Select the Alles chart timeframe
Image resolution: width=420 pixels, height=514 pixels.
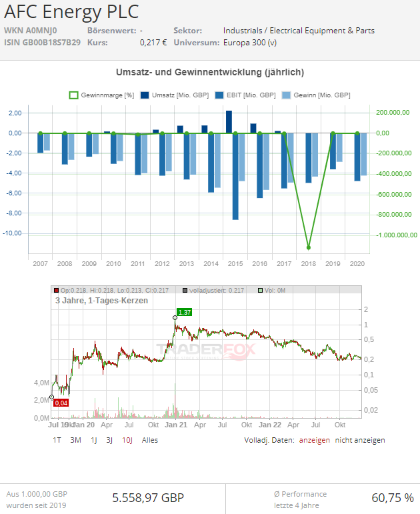pos(150,440)
